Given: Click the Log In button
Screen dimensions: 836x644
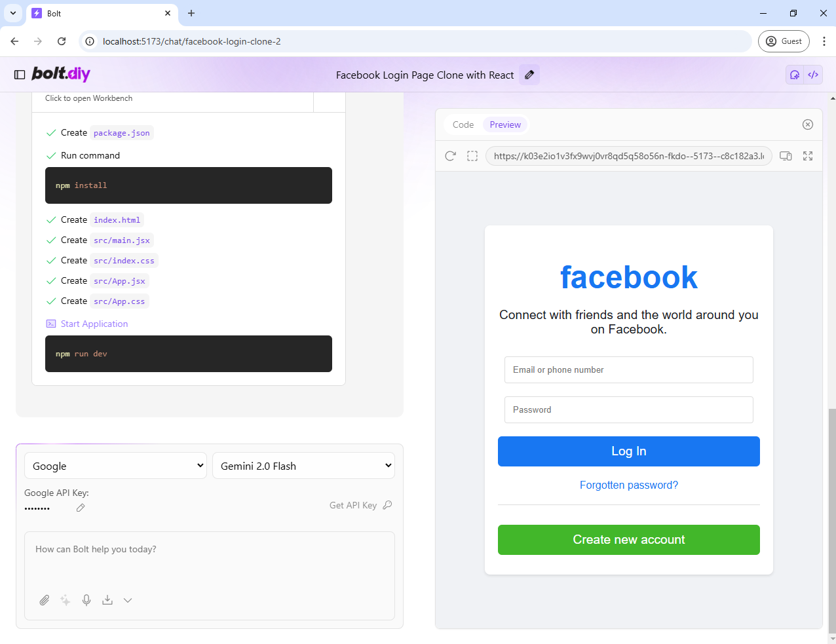Looking at the screenshot, I should (629, 451).
